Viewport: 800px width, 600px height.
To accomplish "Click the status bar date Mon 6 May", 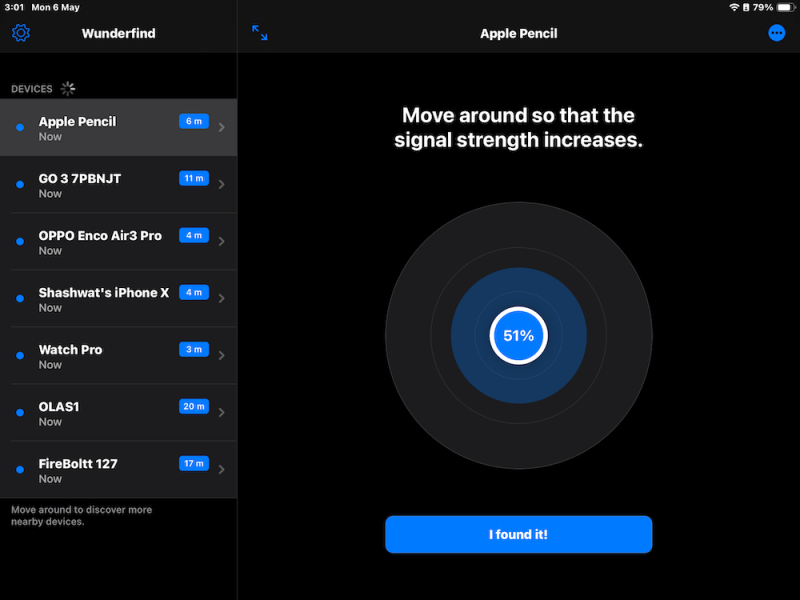I will (x=56, y=7).
